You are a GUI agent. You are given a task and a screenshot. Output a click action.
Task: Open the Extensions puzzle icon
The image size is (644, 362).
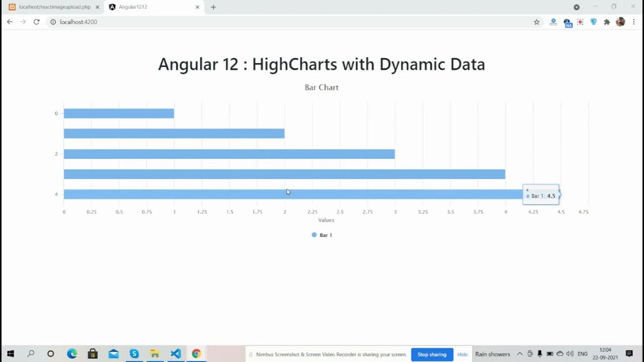(x=607, y=22)
